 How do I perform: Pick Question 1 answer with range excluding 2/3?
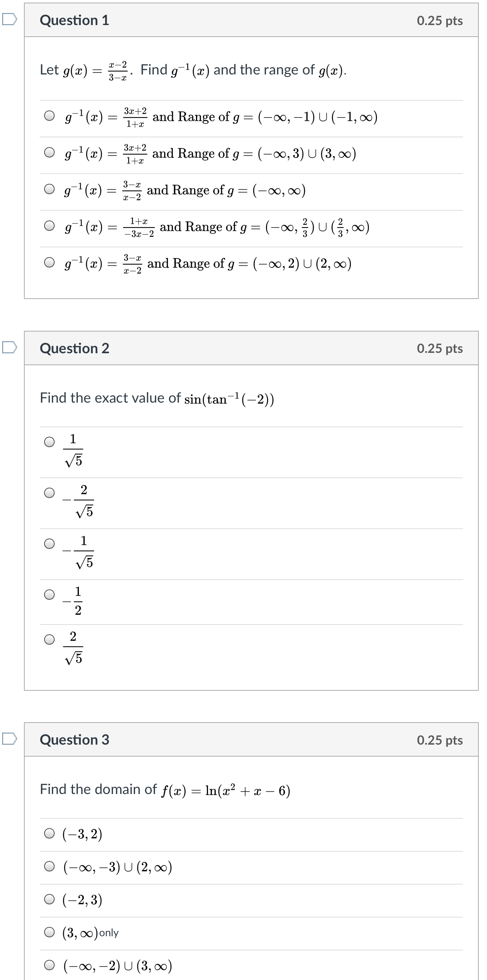click(49, 226)
